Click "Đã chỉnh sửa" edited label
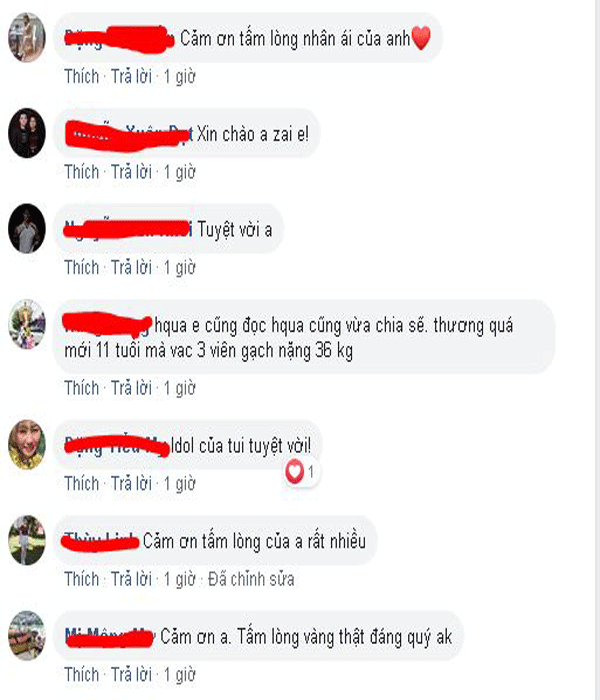600x700 pixels. (x=251, y=579)
